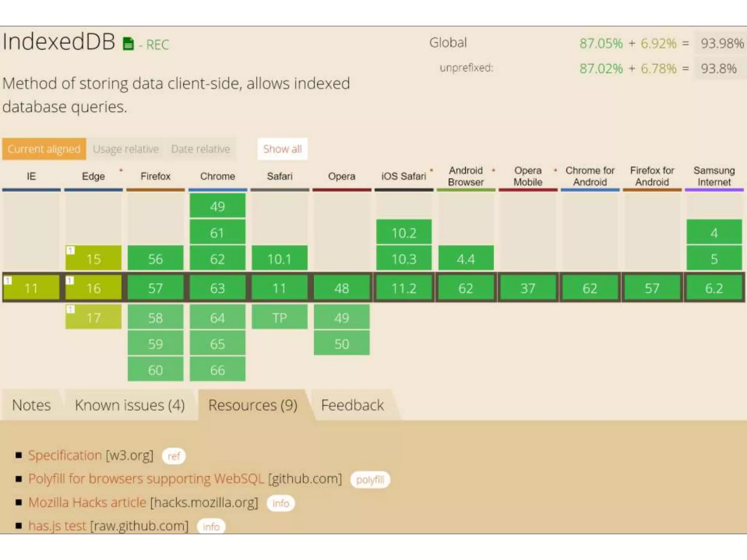Screen dimensions: 747x560
Task: Switch to Date relative view
Action: [201, 149]
